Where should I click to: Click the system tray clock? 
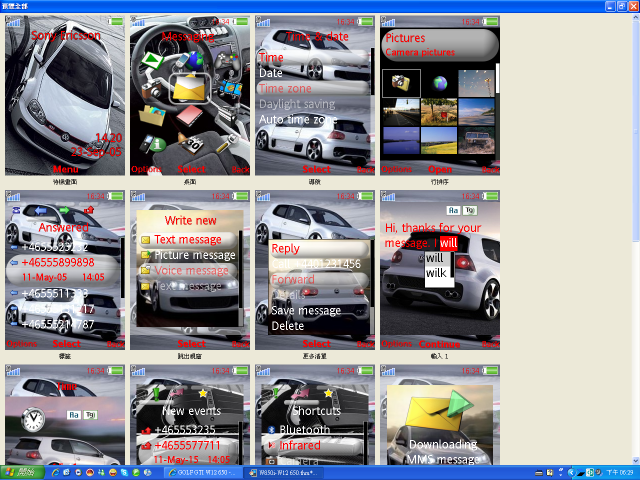[x=620, y=473]
